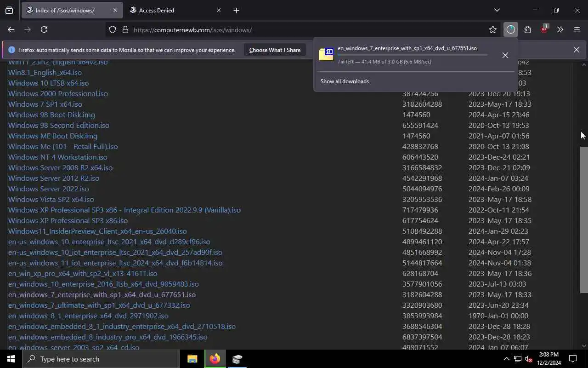The width and height of the screenshot is (588, 368).
Task: Open a new tab with plus
Action: tap(236, 10)
